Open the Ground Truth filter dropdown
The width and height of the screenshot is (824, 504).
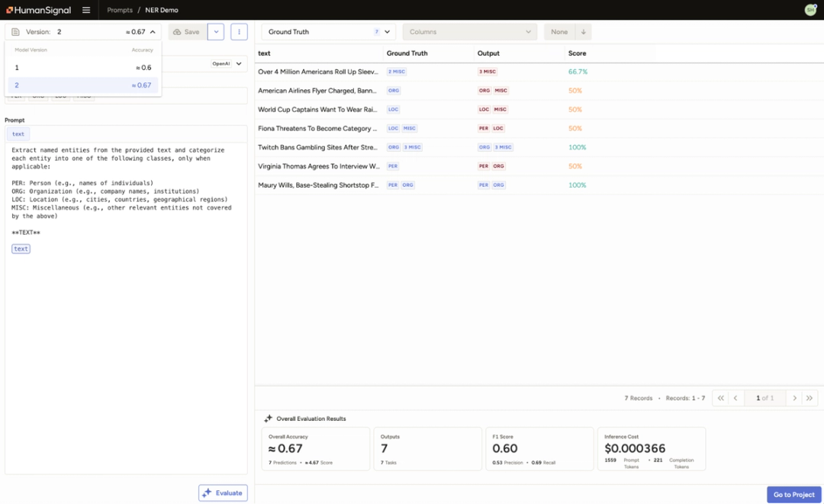(x=327, y=31)
